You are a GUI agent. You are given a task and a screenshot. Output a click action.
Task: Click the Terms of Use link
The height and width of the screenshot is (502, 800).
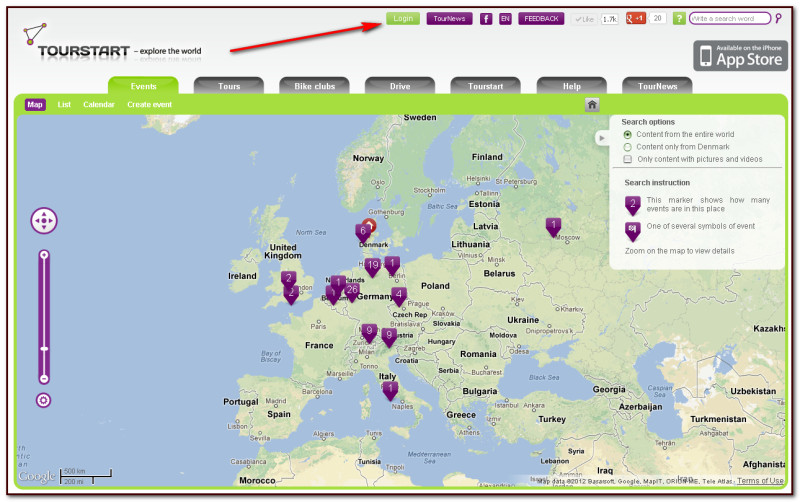[x=760, y=481]
